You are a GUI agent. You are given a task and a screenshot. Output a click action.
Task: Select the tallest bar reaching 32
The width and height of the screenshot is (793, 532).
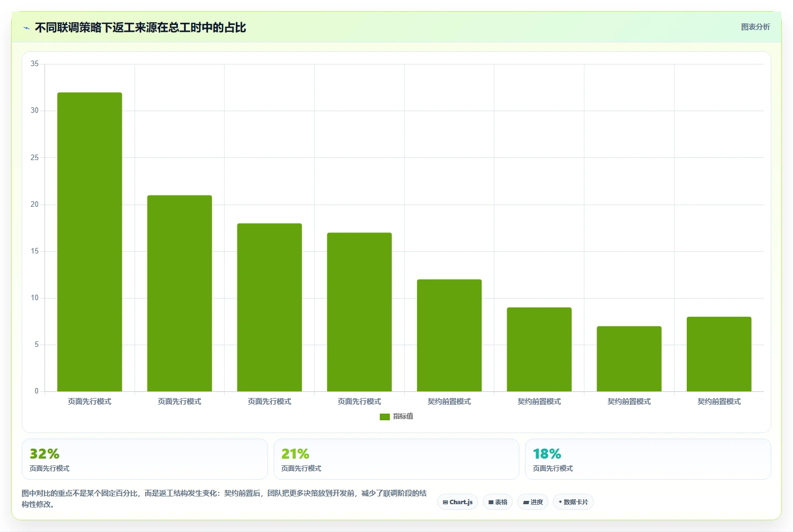point(90,242)
